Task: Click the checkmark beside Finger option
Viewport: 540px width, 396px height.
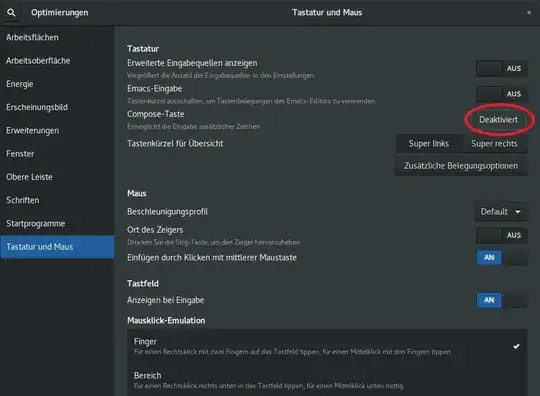Action: click(516, 346)
